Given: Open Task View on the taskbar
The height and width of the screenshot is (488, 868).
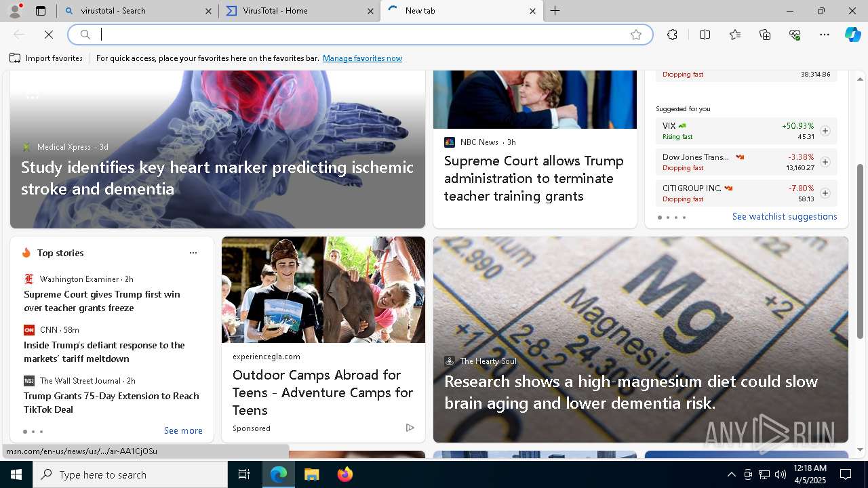Looking at the screenshot, I should (x=244, y=474).
